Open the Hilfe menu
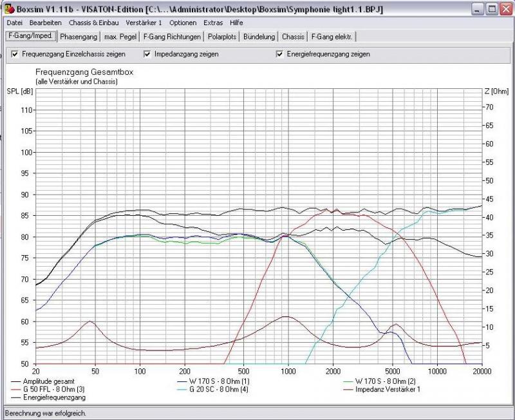 coord(236,23)
